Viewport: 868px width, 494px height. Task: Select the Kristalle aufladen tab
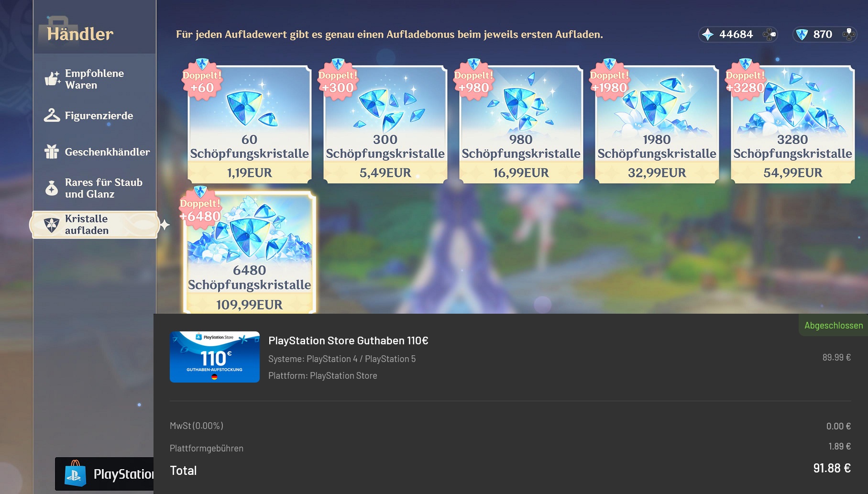pos(95,225)
